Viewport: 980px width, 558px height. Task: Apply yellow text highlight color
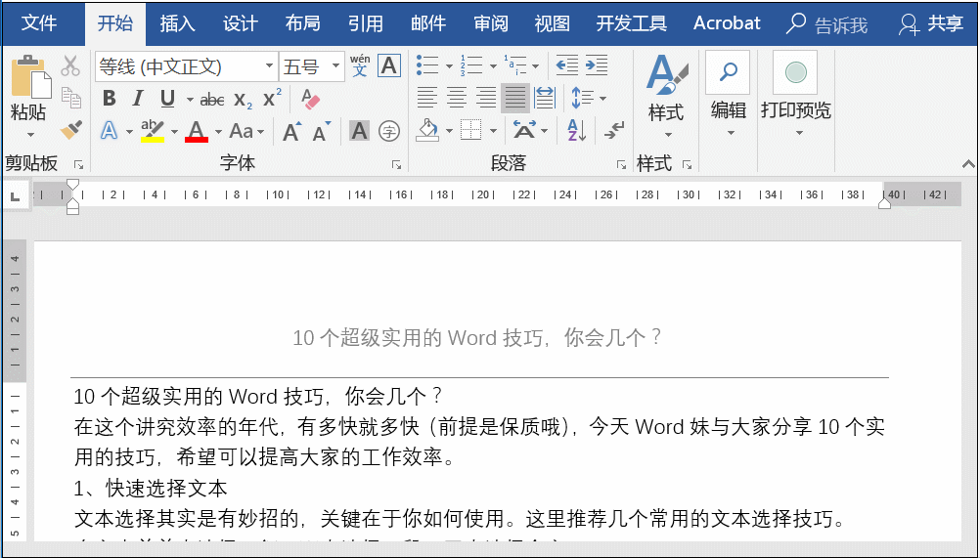(153, 130)
